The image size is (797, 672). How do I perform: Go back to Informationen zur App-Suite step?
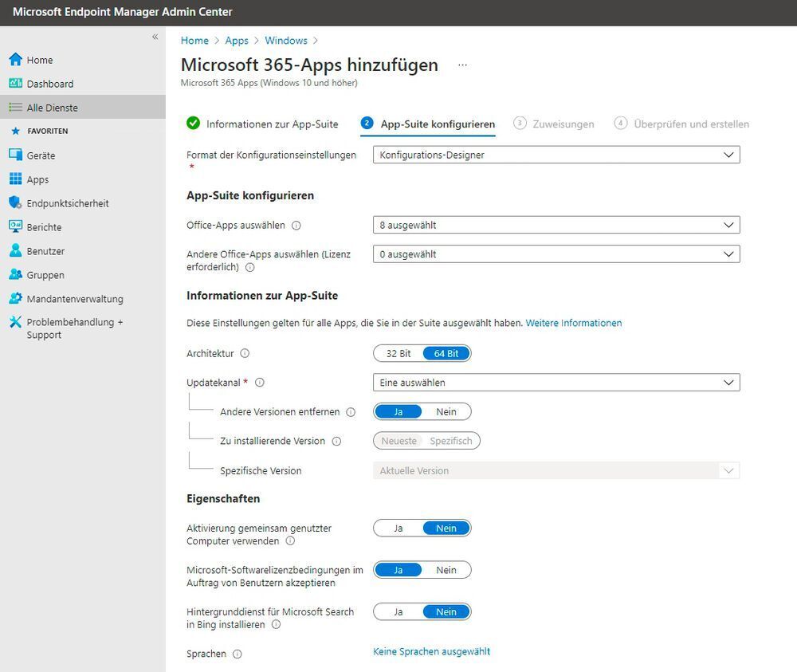(x=264, y=124)
